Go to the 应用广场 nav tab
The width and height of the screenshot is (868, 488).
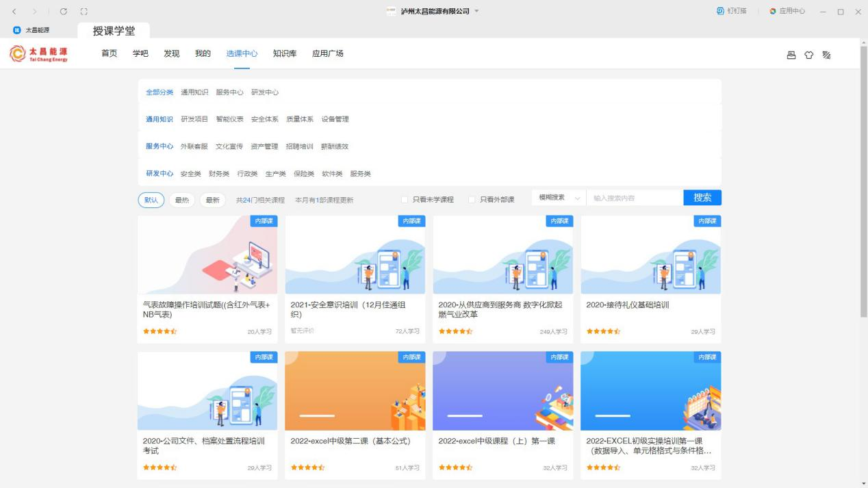[328, 53]
